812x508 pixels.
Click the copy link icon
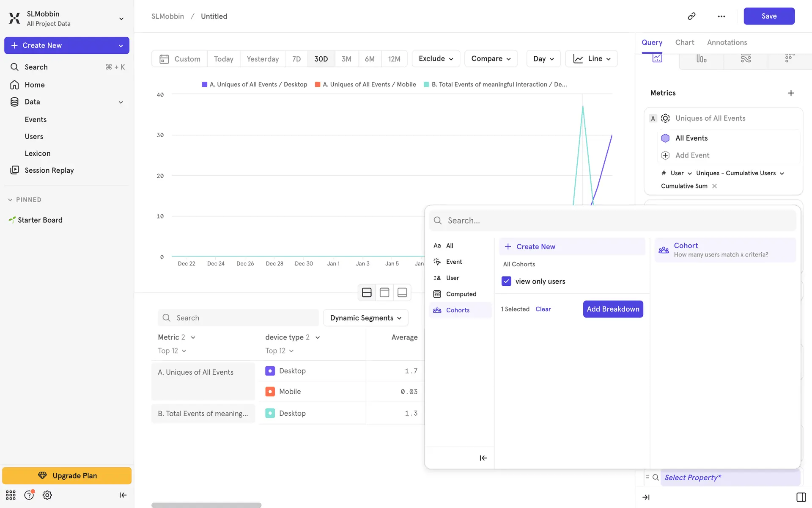click(x=691, y=16)
